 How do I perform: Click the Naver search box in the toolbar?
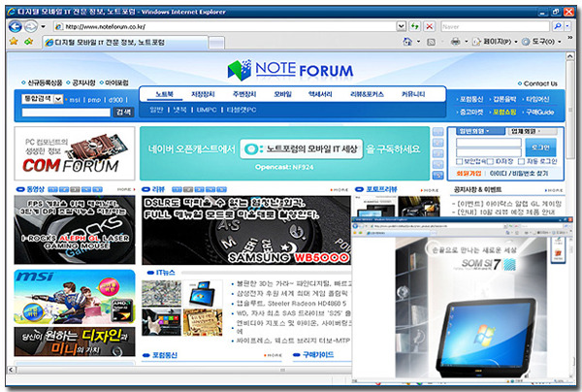(x=495, y=26)
